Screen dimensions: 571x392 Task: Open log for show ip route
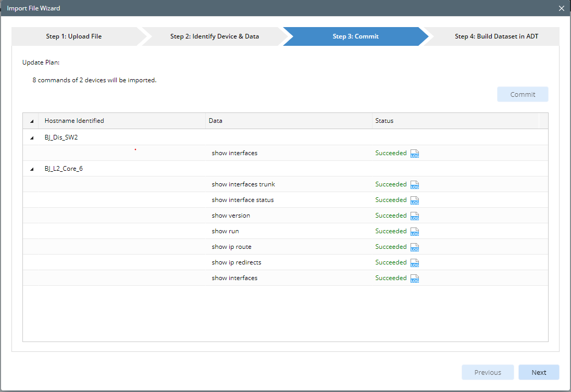[x=415, y=247]
